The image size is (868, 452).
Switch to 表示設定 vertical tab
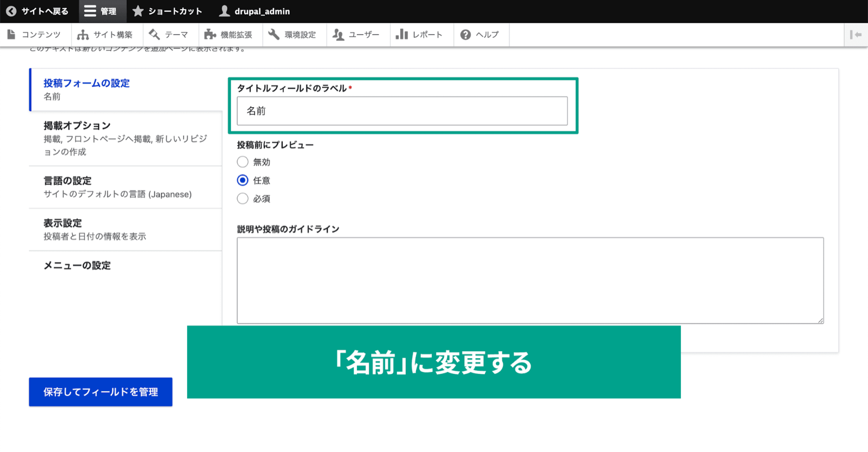point(126,229)
